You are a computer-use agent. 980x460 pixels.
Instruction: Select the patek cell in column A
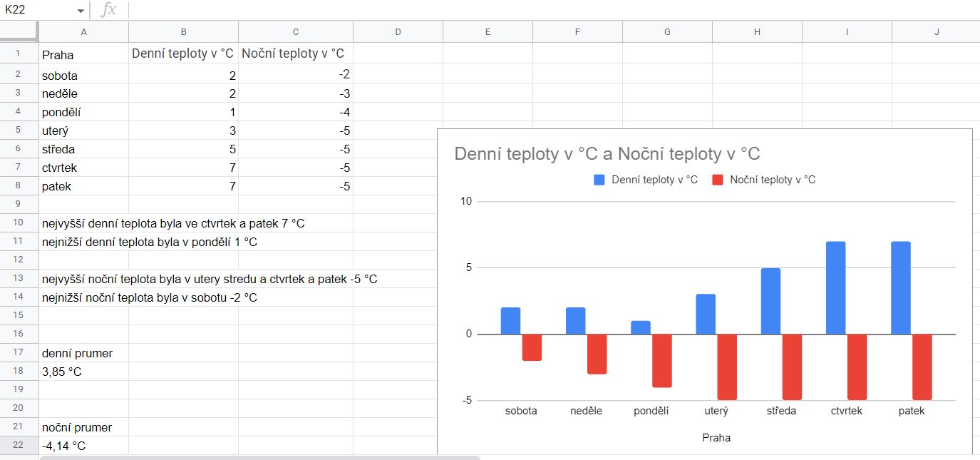tap(84, 186)
